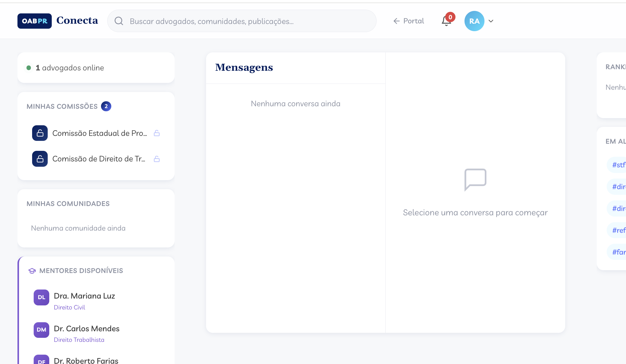The height and width of the screenshot is (364, 626).
Task: Click the Dr. Carlos Mendes DM avatar
Action: tap(41, 330)
